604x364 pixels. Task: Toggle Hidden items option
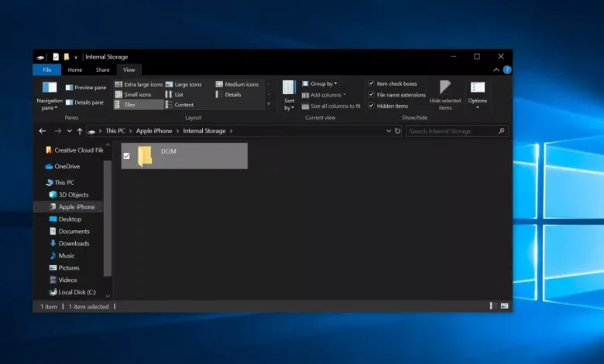388,106
